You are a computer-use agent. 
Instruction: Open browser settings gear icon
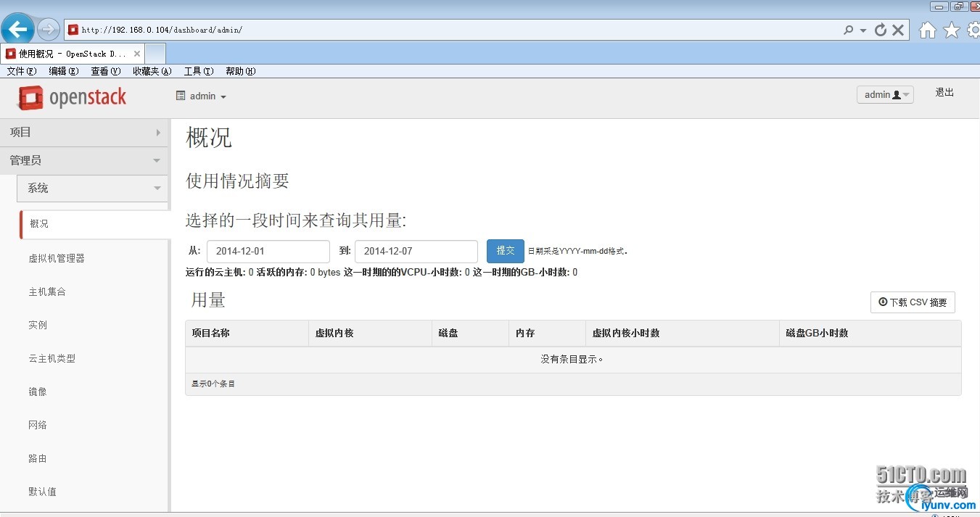(973, 30)
